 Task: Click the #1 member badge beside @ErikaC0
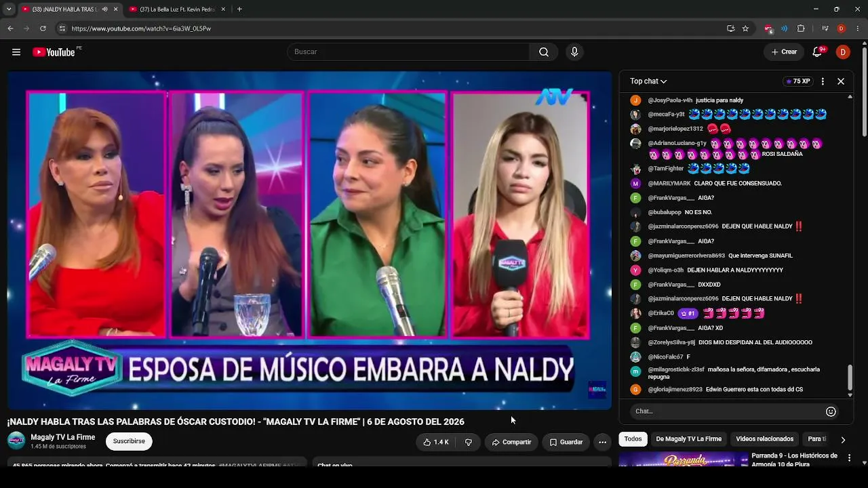click(x=688, y=313)
